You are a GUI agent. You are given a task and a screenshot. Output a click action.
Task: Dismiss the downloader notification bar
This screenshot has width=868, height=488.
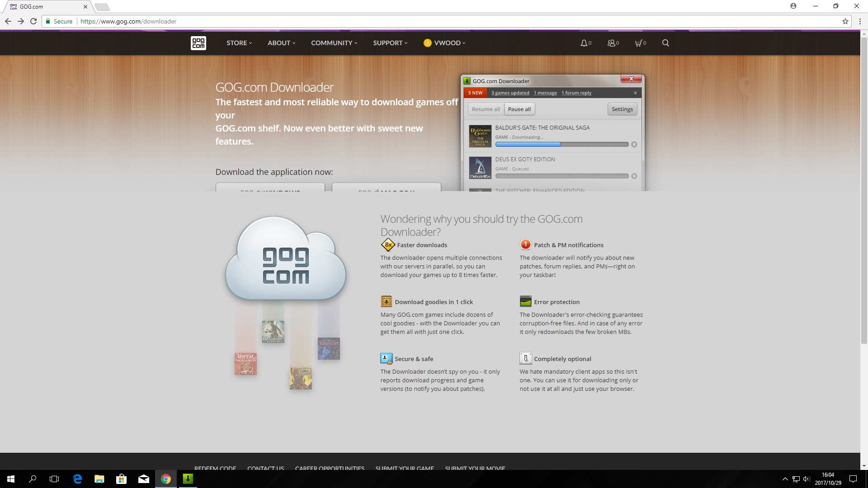click(635, 93)
